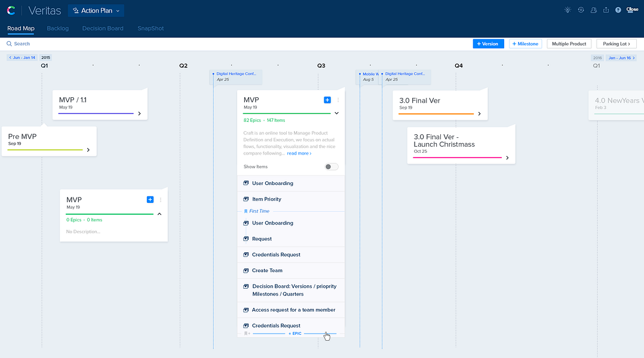Click the Pre MVP card title
This screenshot has height=358, width=644.
point(22,137)
